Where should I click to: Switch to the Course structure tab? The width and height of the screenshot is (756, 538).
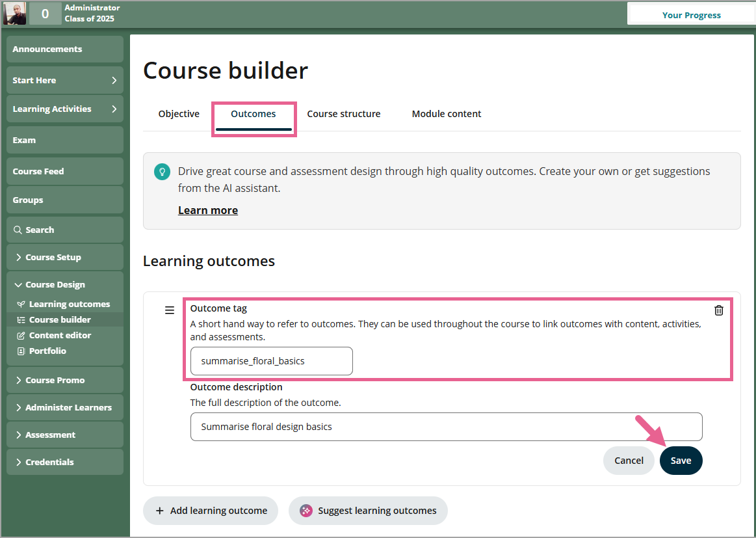click(343, 114)
